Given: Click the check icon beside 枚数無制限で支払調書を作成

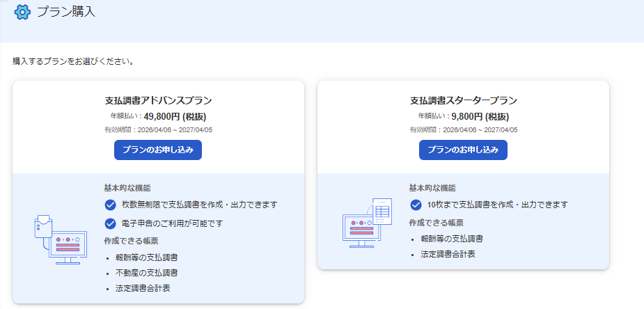Looking at the screenshot, I should click(x=110, y=205).
